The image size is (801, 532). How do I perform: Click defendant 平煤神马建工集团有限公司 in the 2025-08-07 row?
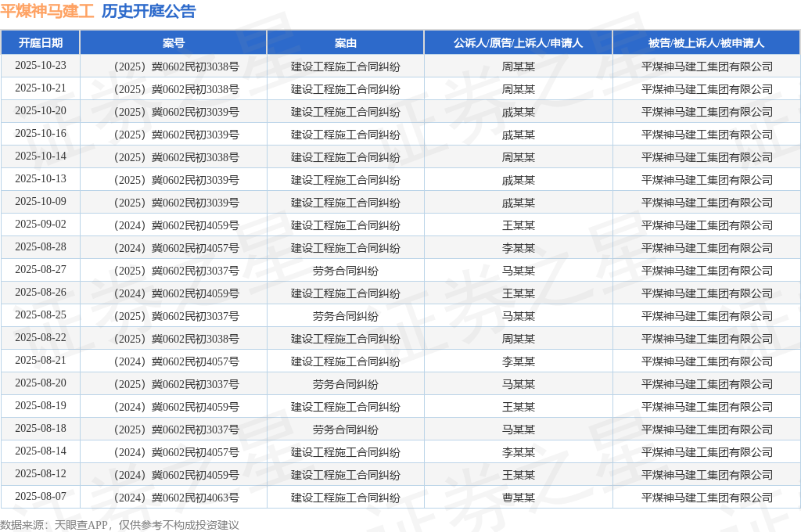706,498
